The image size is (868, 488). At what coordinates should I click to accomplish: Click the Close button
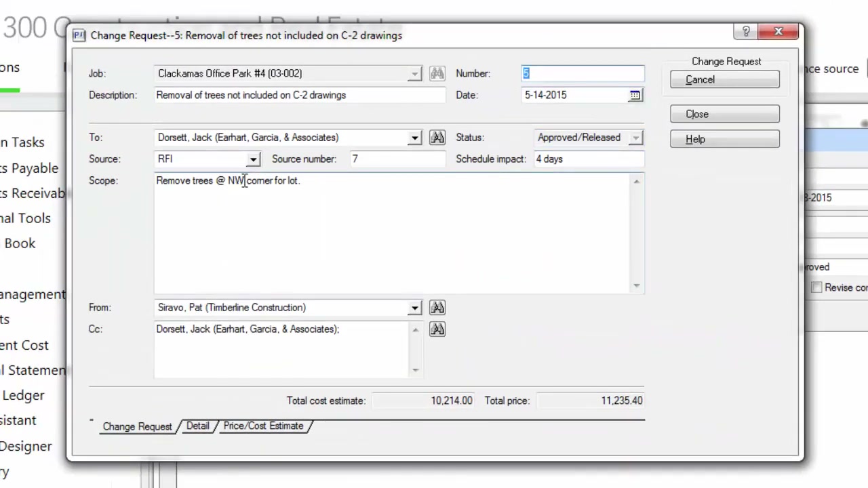click(725, 114)
